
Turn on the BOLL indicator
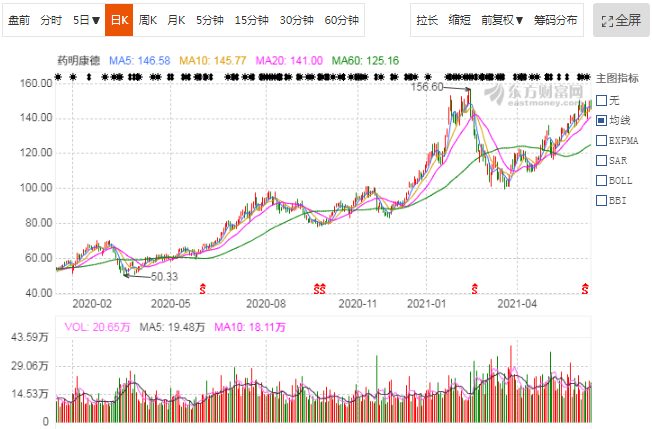601,180
